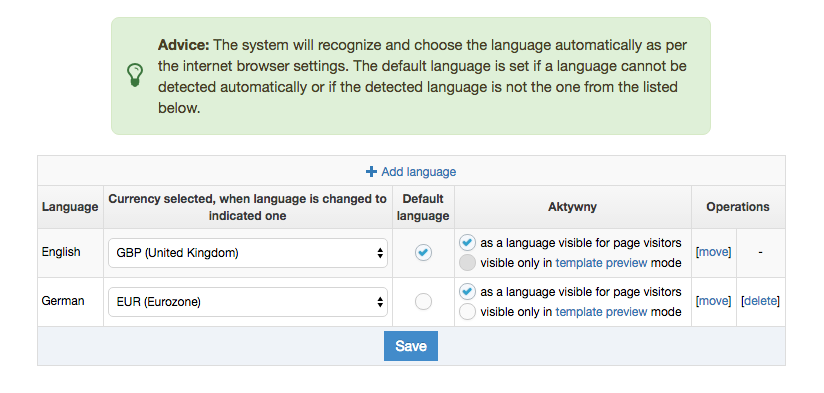824x393 pixels.
Task: Toggle German visible for page visitors
Action: (467, 292)
